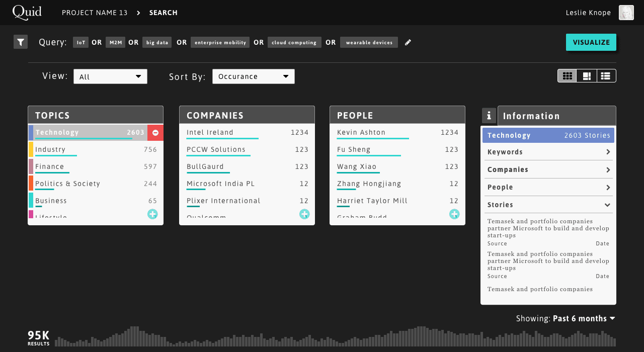Image resolution: width=644 pixels, height=352 pixels.
Task: Expand the Keywords section
Action: point(548,152)
